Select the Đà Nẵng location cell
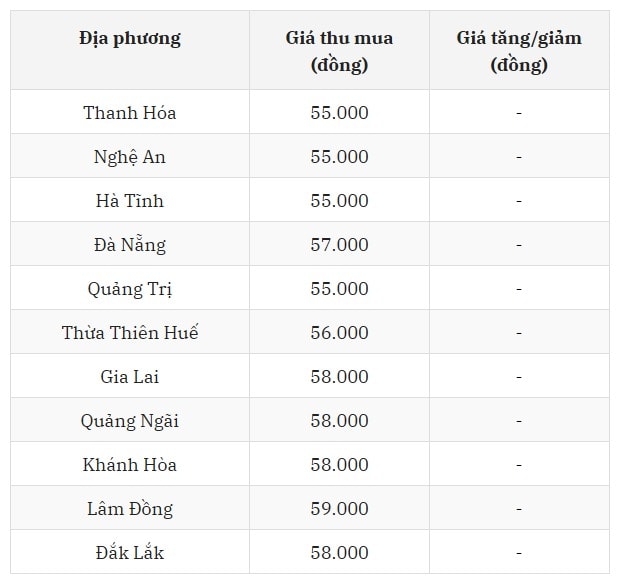624x584 pixels. pos(130,245)
